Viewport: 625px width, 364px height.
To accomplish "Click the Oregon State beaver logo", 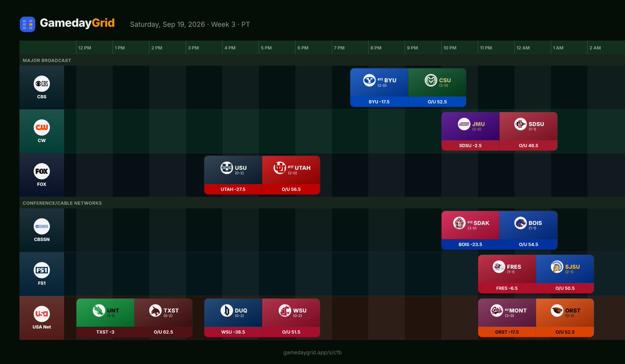I will [x=557, y=311].
